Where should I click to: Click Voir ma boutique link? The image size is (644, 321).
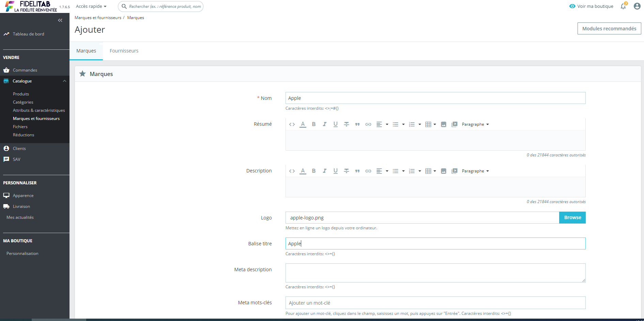click(x=592, y=6)
